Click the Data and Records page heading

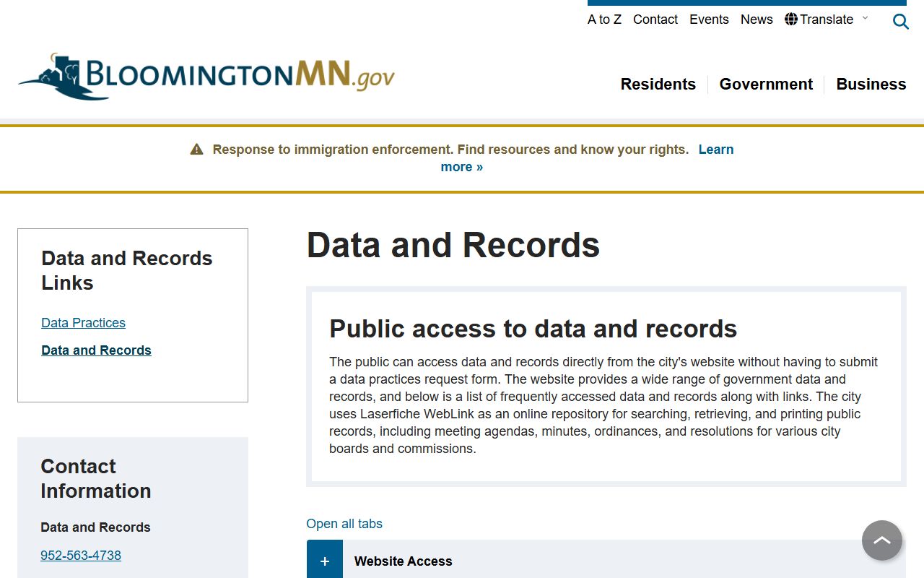point(453,245)
